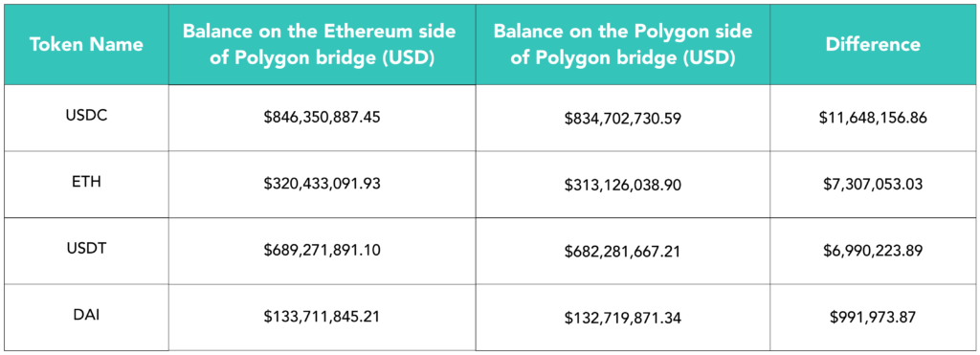The height and width of the screenshot is (355, 980).
Task: Select the USDC token name cell
Action: 86,118
